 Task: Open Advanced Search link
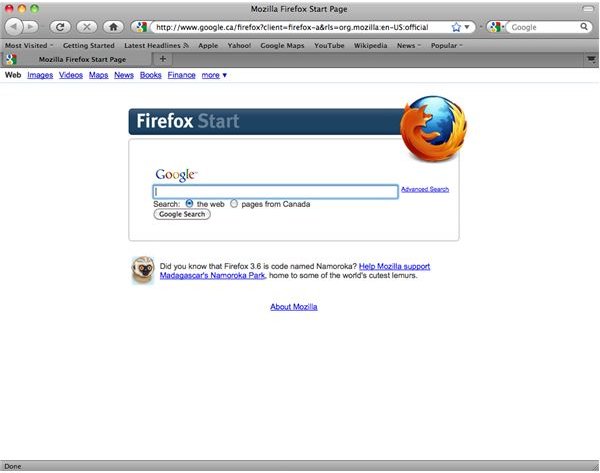pos(425,189)
